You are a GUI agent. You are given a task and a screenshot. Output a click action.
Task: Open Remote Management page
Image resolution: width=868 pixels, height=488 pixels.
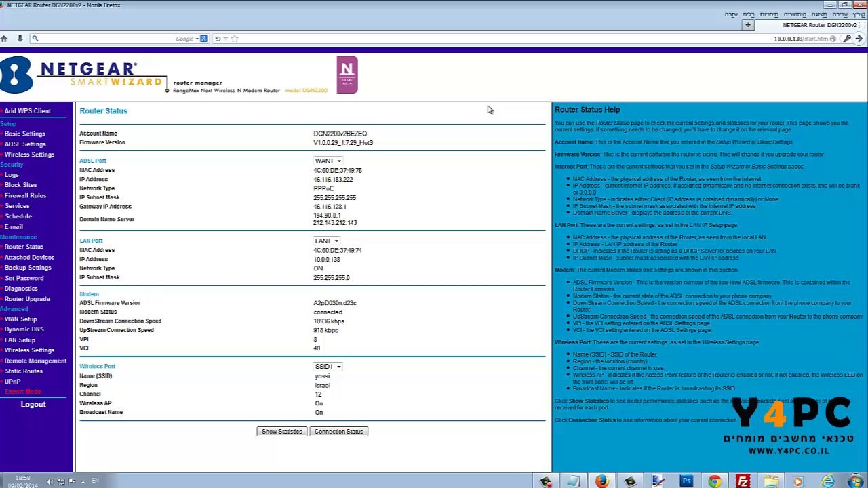click(35, 361)
